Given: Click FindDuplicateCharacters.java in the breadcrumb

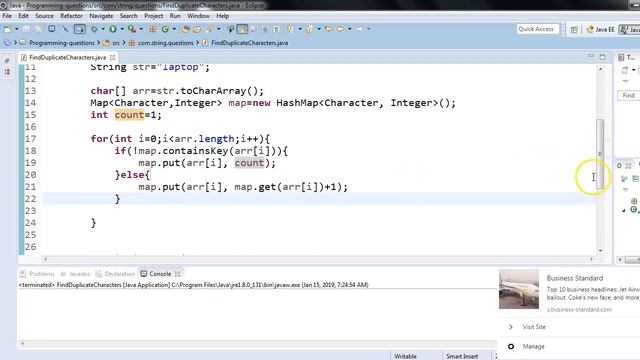Looking at the screenshot, I should [x=249, y=43].
